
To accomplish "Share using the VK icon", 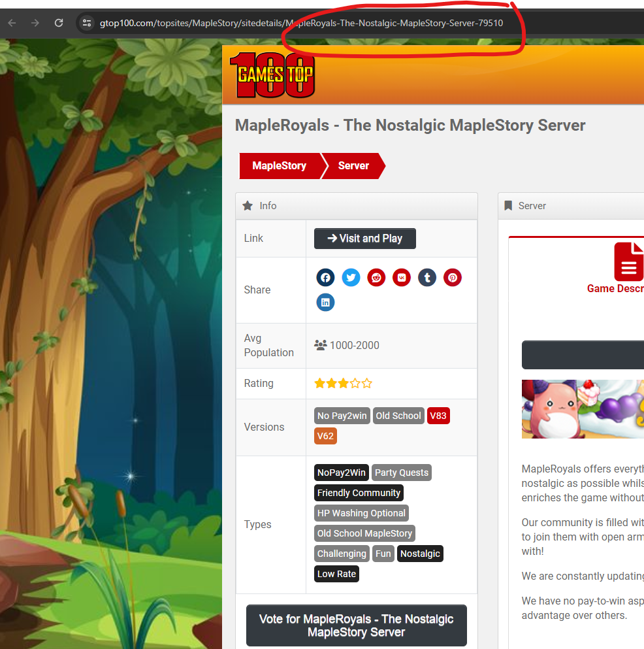I will tap(402, 278).
